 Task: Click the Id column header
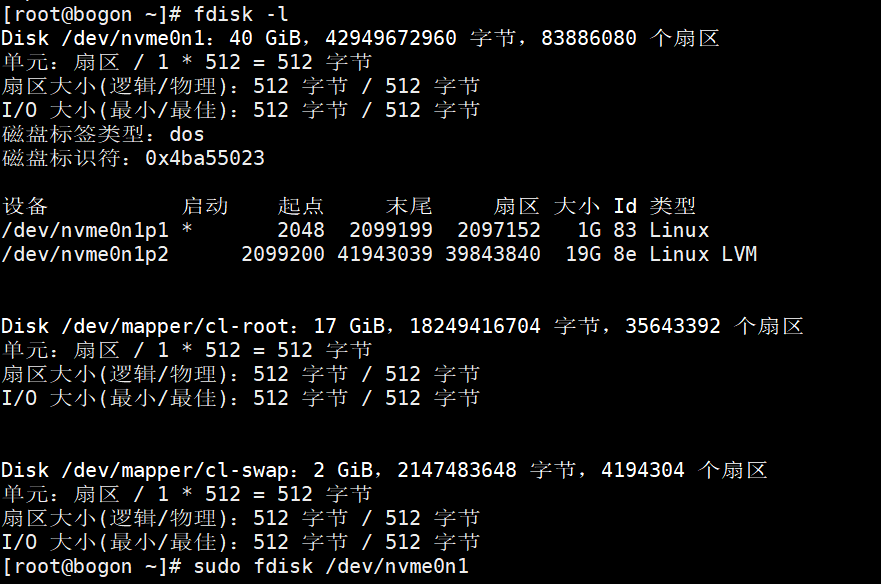point(625,206)
